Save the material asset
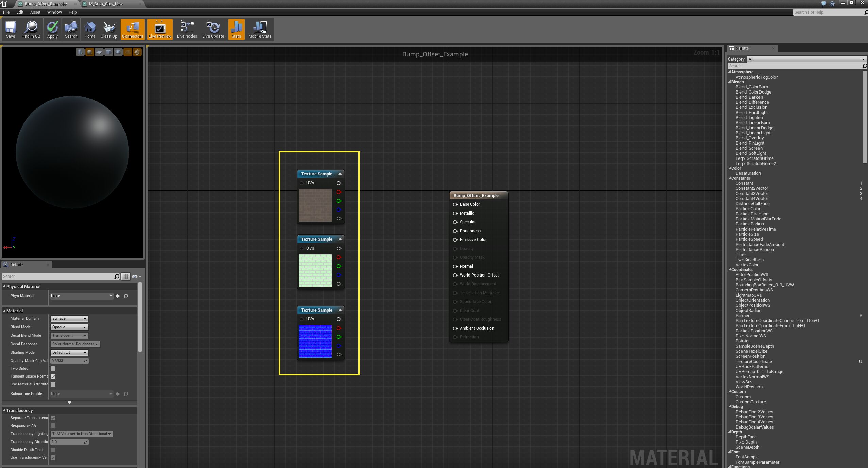 (11, 29)
